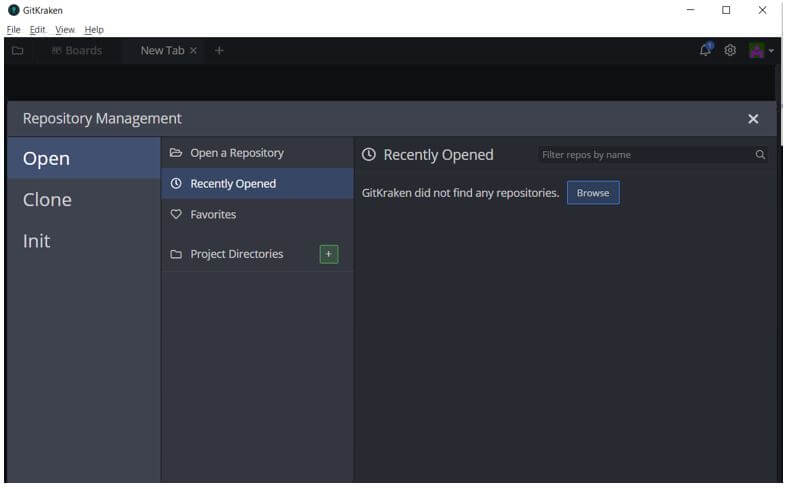The width and height of the screenshot is (788, 489).
Task: Click the search magnifier icon
Action: tap(760, 155)
